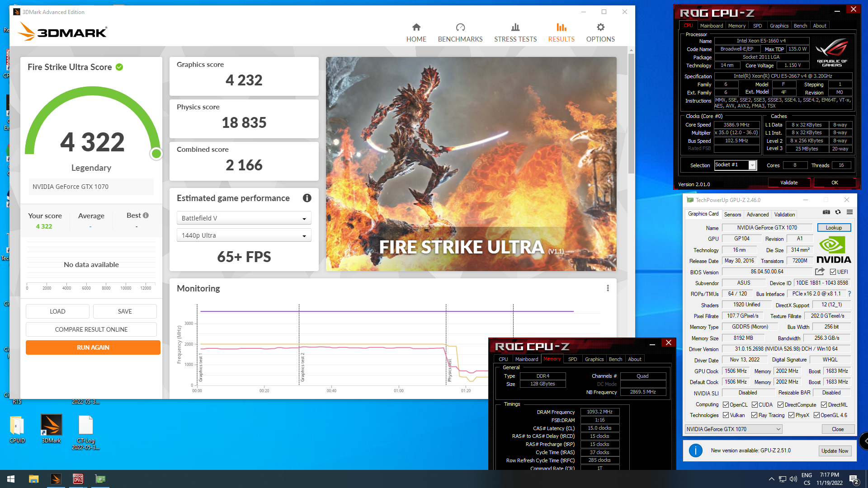
Task: Click the LOAD button
Action: coord(57,311)
